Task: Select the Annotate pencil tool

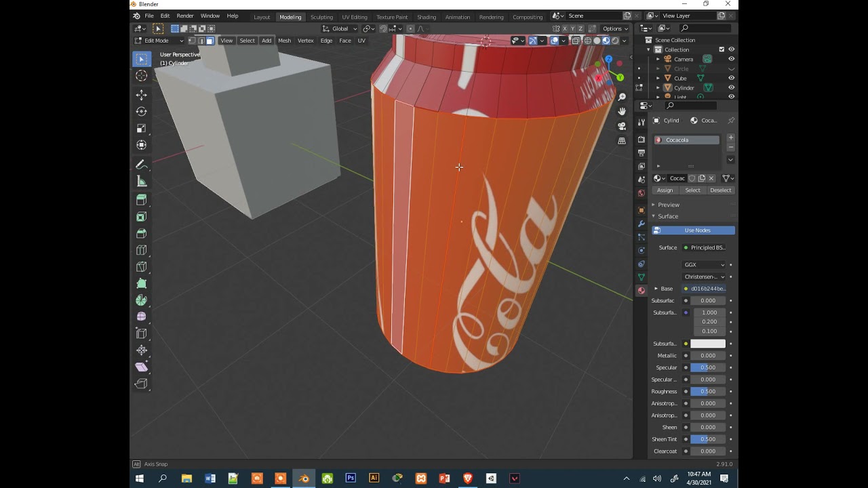Action: pyautogui.click(x=141, y=165)
